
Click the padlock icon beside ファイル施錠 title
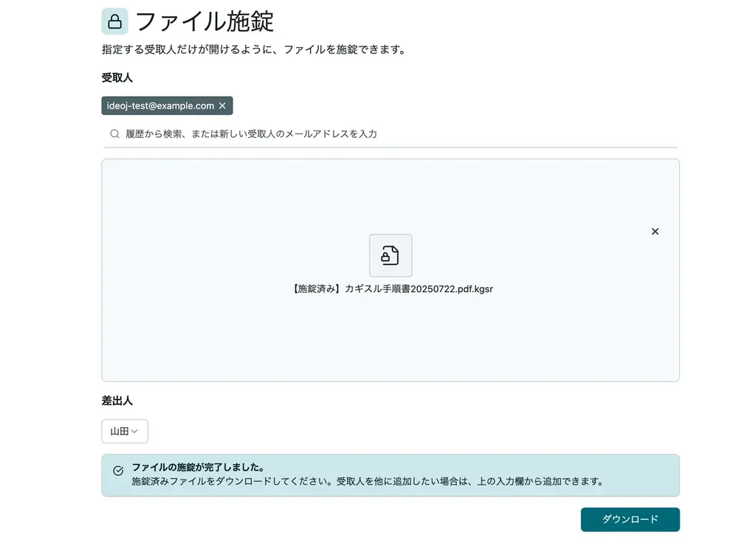point(114,21)
